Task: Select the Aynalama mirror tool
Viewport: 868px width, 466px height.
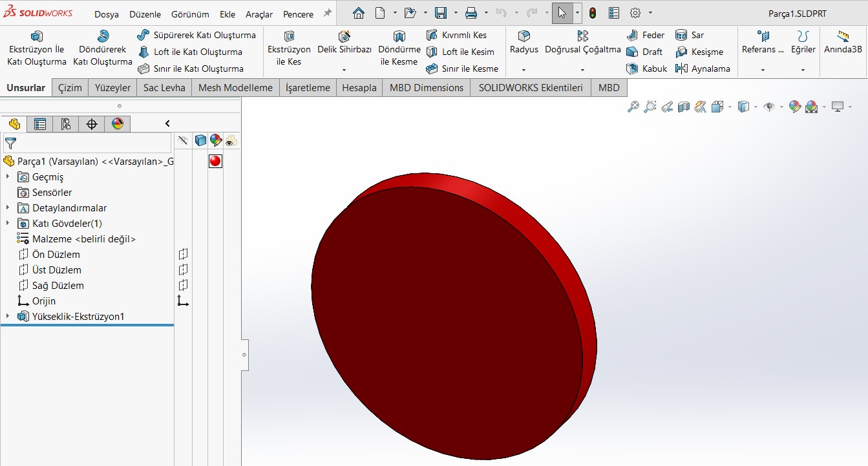Action: pos(703,69)
